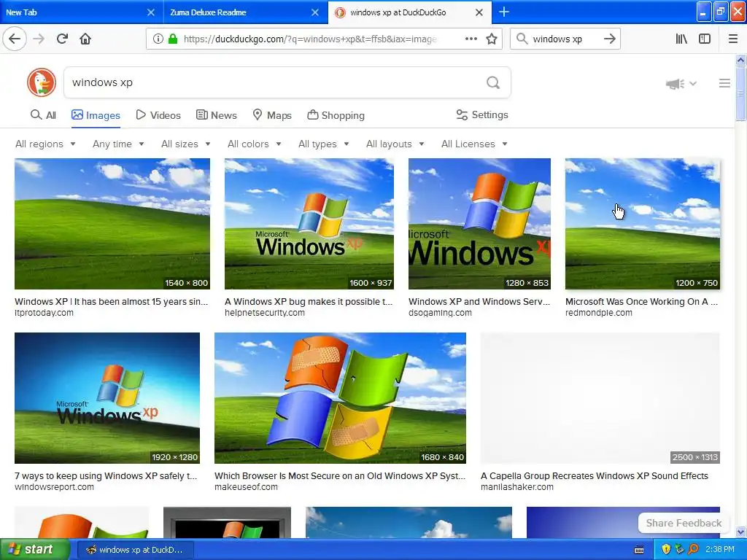Click the page scrollbar down arrow
The height and width of the screenshot is (560, 747).
(741, 532)
